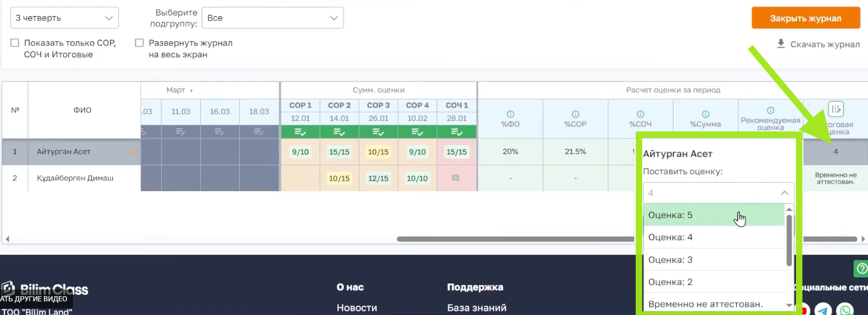The image size is (868, 315).
Task: Select Временно не аттестован. option
Action: [x=714, y=304]
